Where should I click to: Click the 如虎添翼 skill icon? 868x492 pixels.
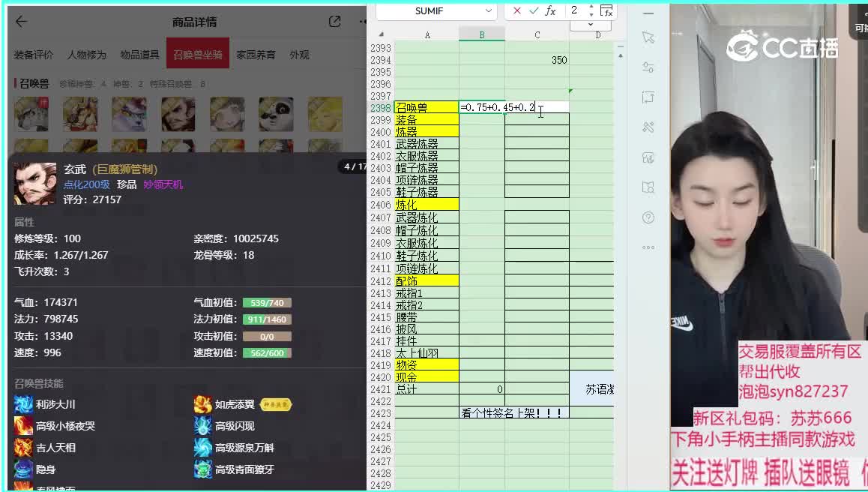point(202,404)
